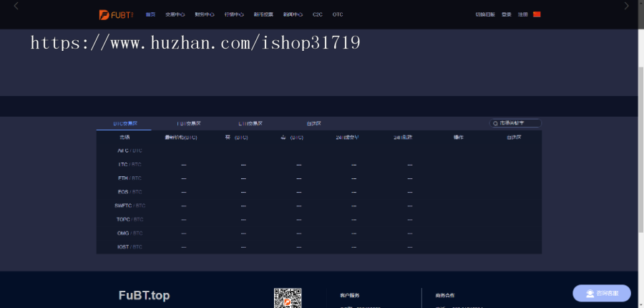This screenshot has height=308, width=644.
Task: Open the OTC nav item
Action: [338, 14]
